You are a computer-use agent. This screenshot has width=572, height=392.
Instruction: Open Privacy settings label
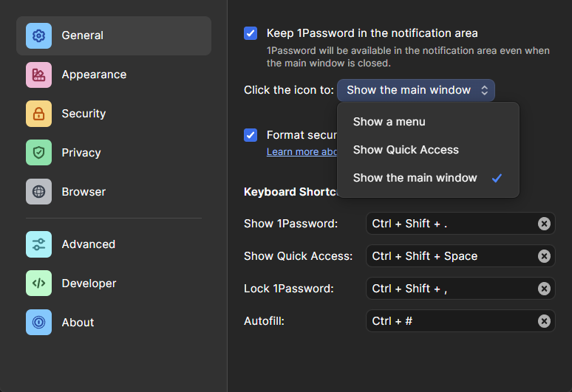pos(81,153)
